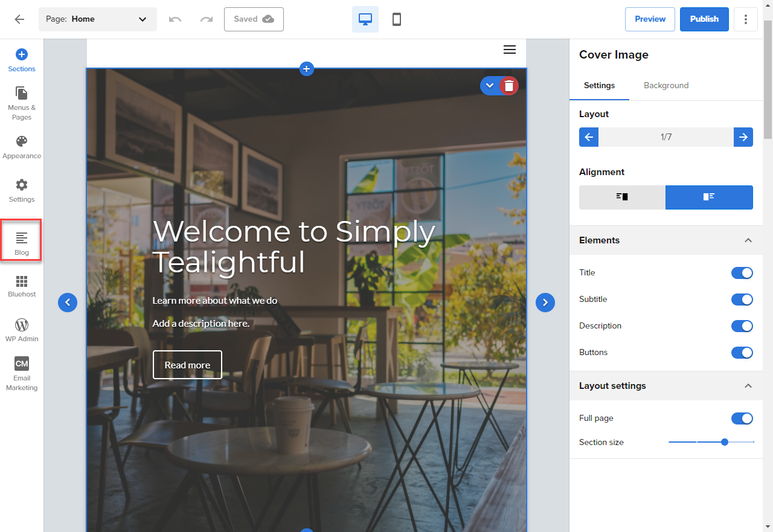Click the browser vertical scrollbar

pos(768,80)
